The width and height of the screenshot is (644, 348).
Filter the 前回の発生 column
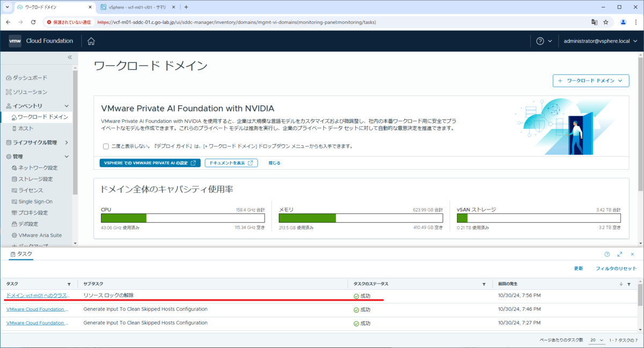(629, 284)
